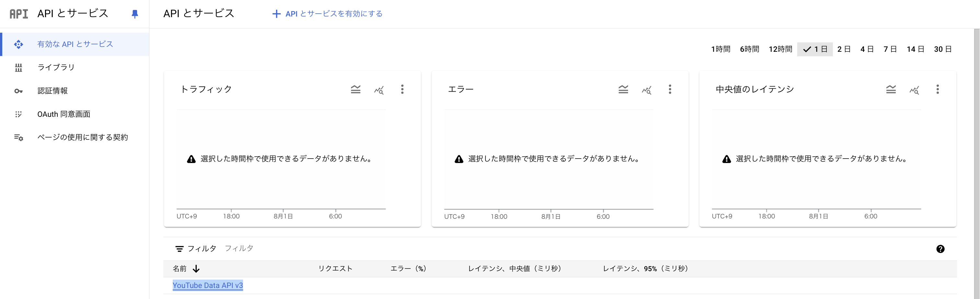The height and width of the screenshot is (299, 980).
Task: Click warning icon in 中央値のレイテンシ chart
Action: (x=727, y=159)
